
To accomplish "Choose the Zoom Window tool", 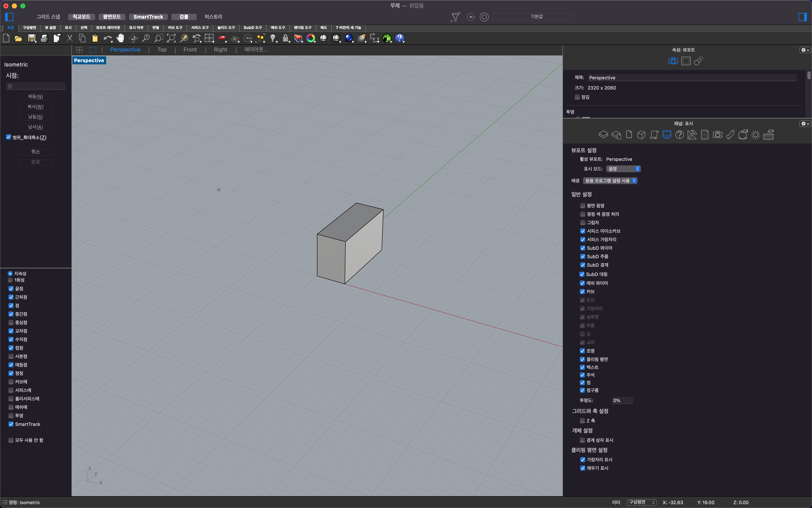I will click(x=158, y=38).
